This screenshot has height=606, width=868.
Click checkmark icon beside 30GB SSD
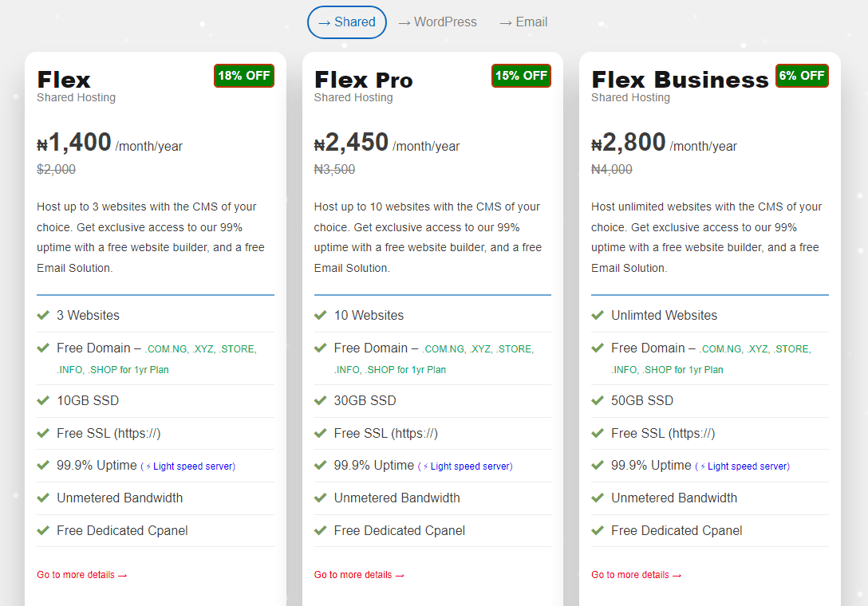click(321, 401)
